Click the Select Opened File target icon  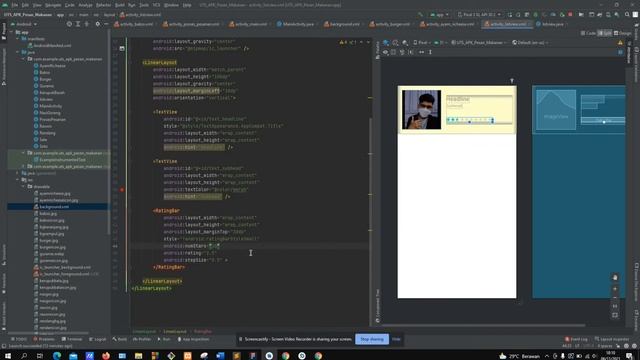pos(69,24)
